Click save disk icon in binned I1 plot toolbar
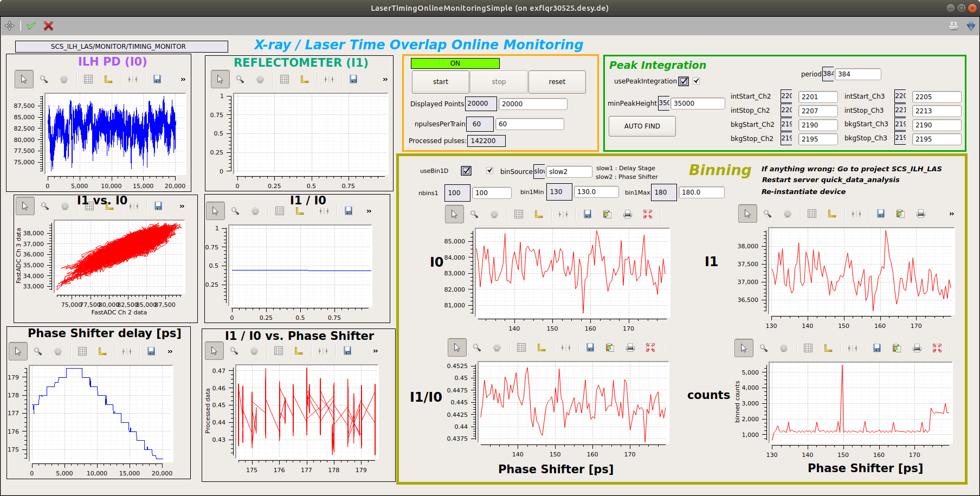 881,214
